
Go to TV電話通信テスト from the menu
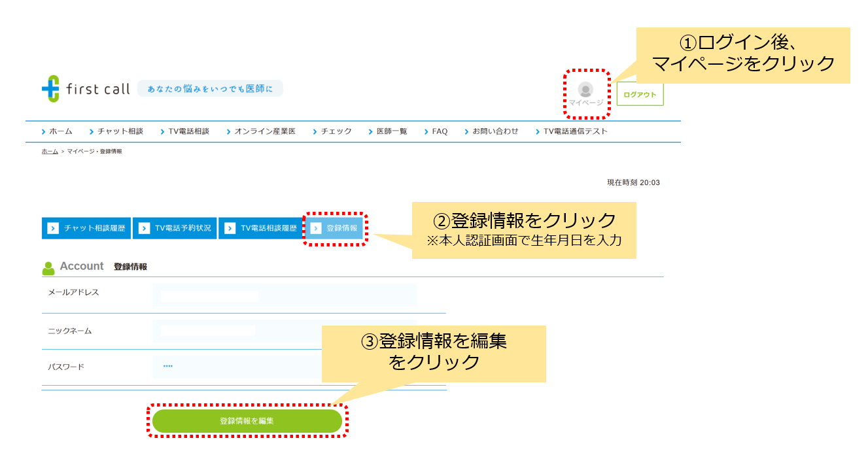575,131
